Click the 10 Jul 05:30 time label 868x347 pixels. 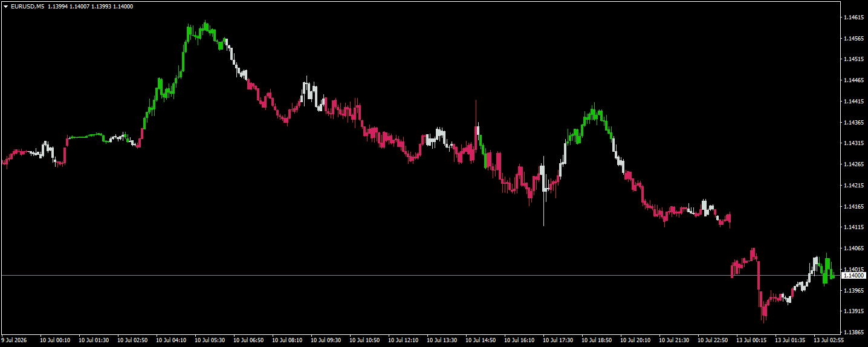(210, 340)
